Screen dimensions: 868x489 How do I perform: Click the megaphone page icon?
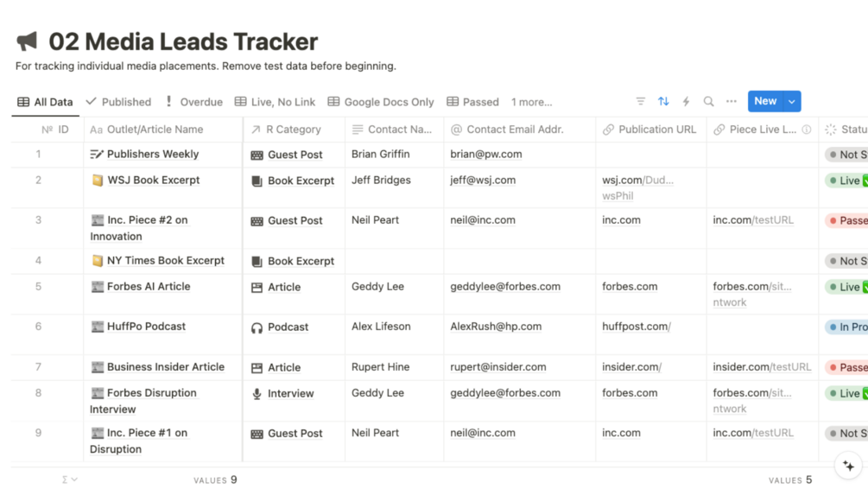click(28, 41)
